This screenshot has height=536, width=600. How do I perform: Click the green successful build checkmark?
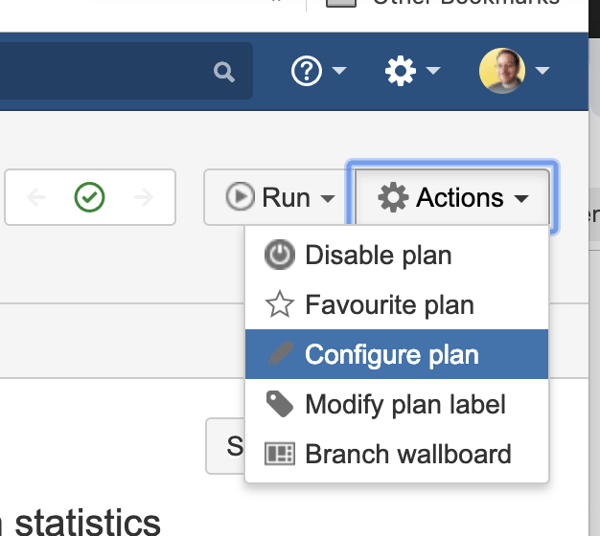coord(90,197)
